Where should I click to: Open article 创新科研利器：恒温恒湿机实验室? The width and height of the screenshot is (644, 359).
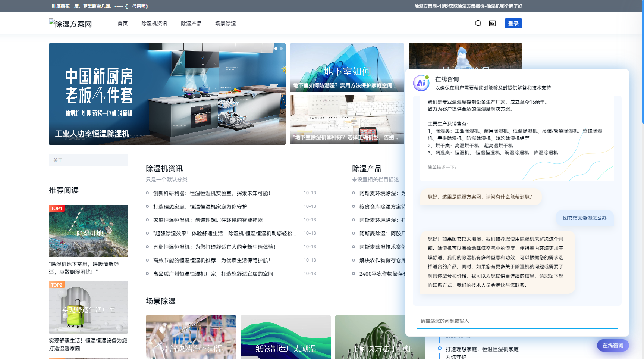click(x=211, y=193)
